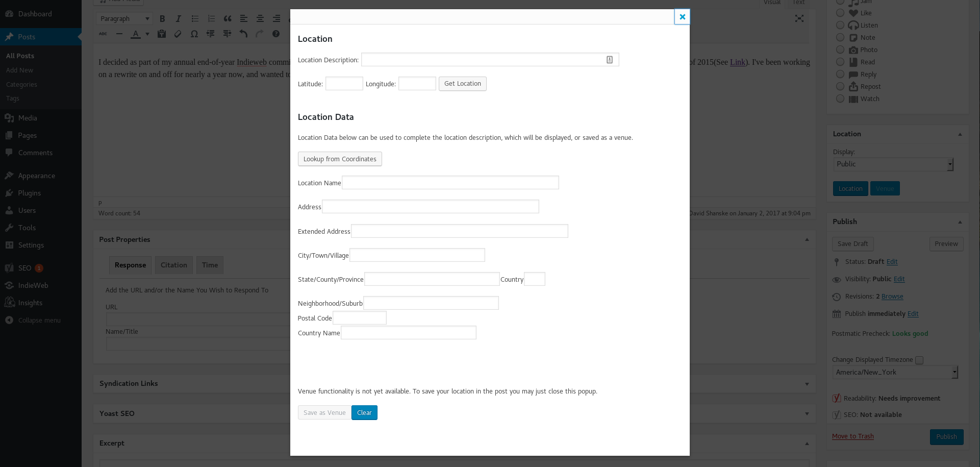Switch to the Citation tab

coord(174,265)
